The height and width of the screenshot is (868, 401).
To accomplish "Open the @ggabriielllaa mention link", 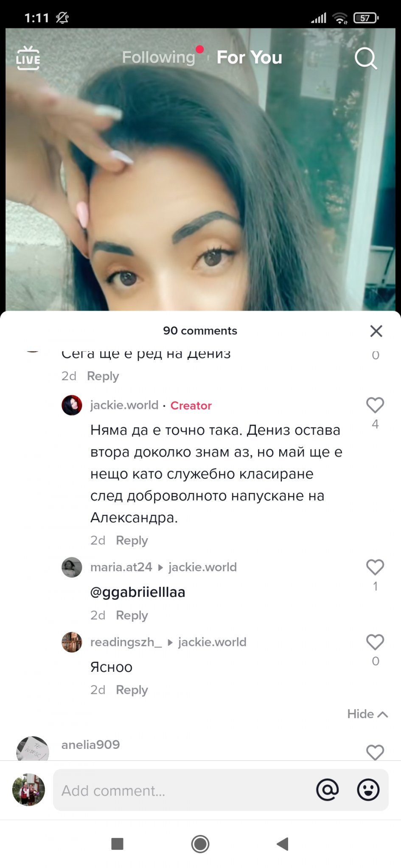I will pos(137,592).
